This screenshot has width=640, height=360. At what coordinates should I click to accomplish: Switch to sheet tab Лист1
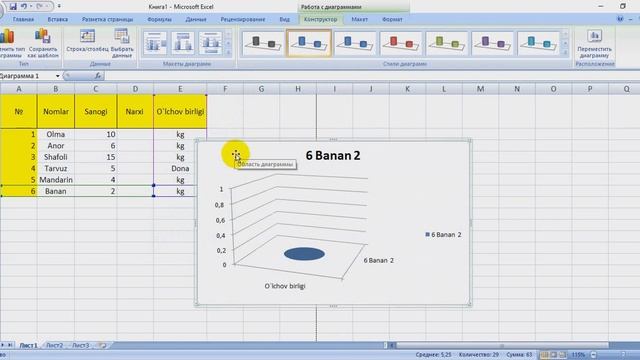click(28, 345)
